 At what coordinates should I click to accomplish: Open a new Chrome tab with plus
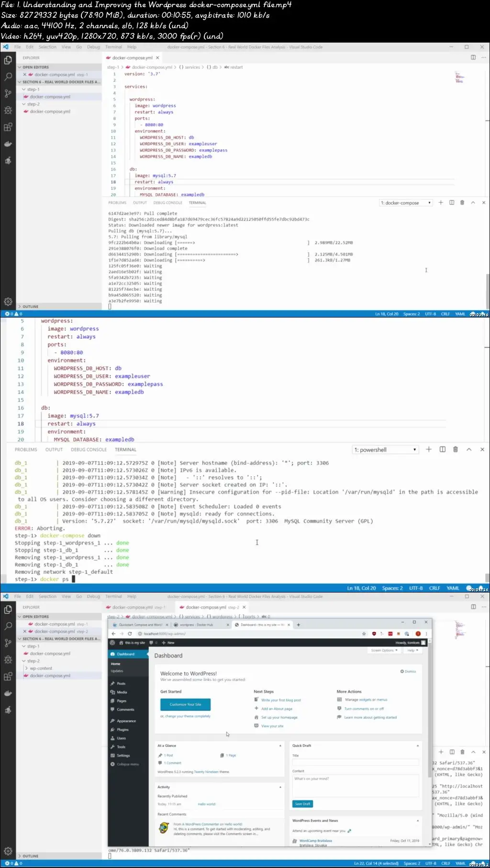click(298, 625)
